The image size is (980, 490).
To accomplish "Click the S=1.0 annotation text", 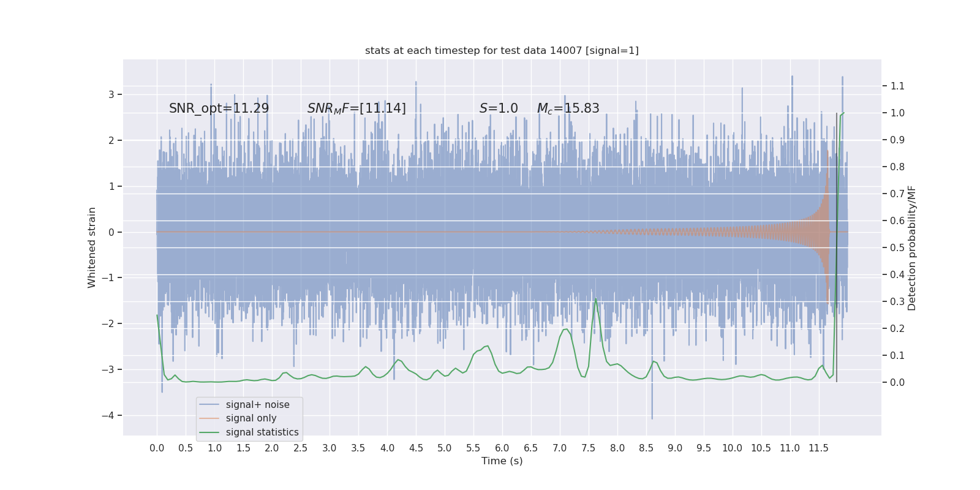I will 499,108.
